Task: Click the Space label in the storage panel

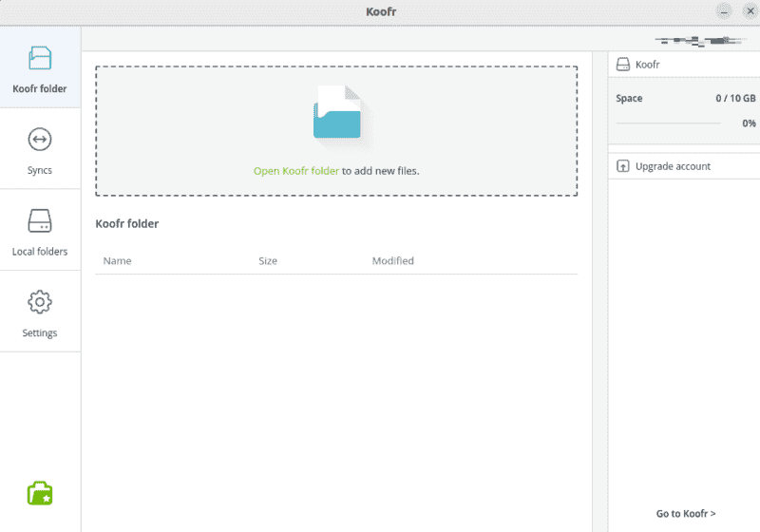Action: pyautogui.click(x=629, y=99)
